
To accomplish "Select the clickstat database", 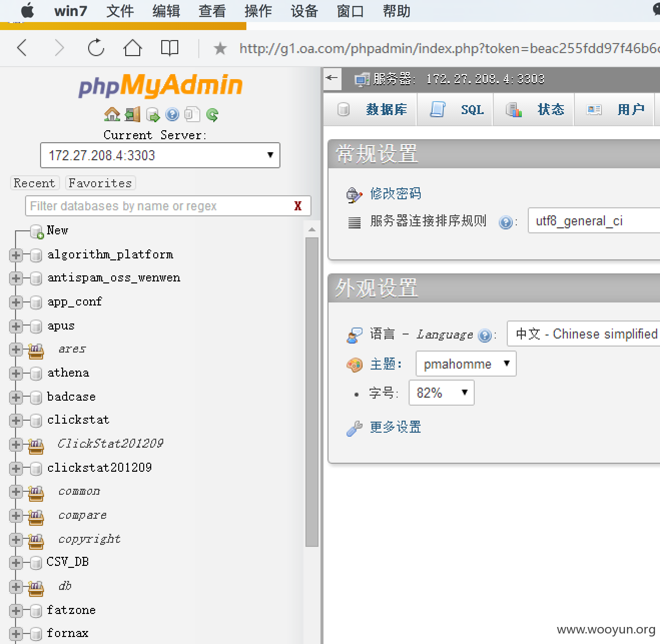I will pos(78,420).
